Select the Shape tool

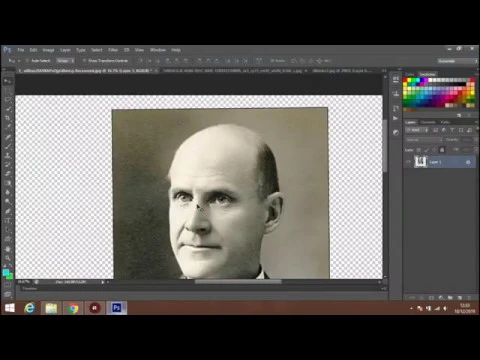[x=8, y=239]
